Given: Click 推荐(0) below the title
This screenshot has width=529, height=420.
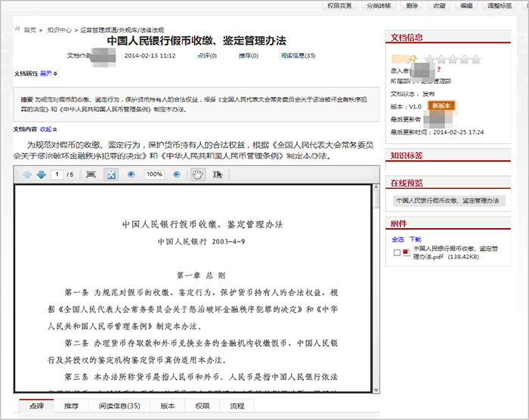Looking at the screenshot, I should (249, 56).
